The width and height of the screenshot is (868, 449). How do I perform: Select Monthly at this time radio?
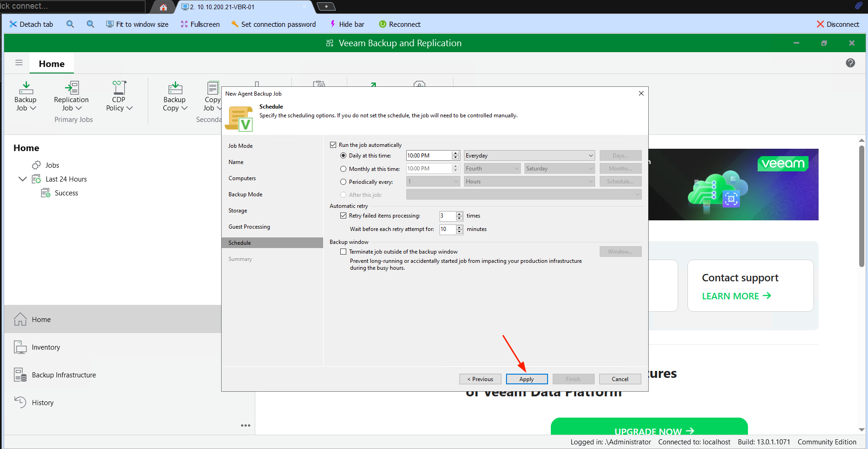point(343,169)
